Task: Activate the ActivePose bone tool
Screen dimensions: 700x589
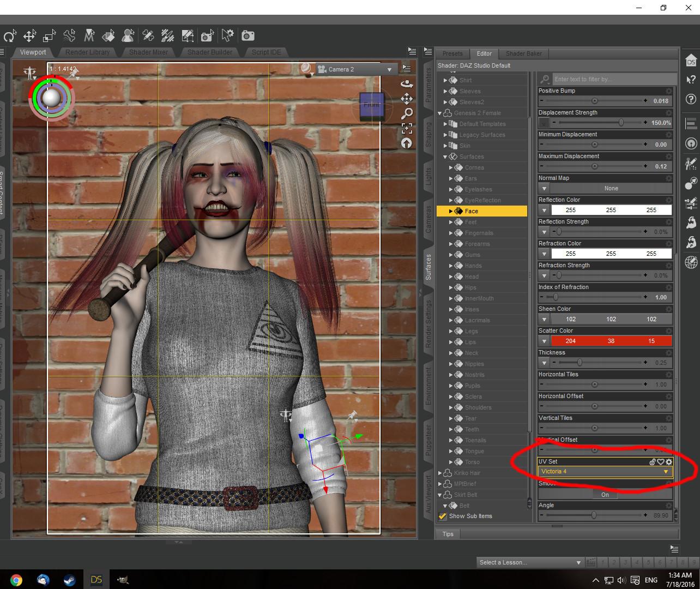Action: [x=69, y=36]
